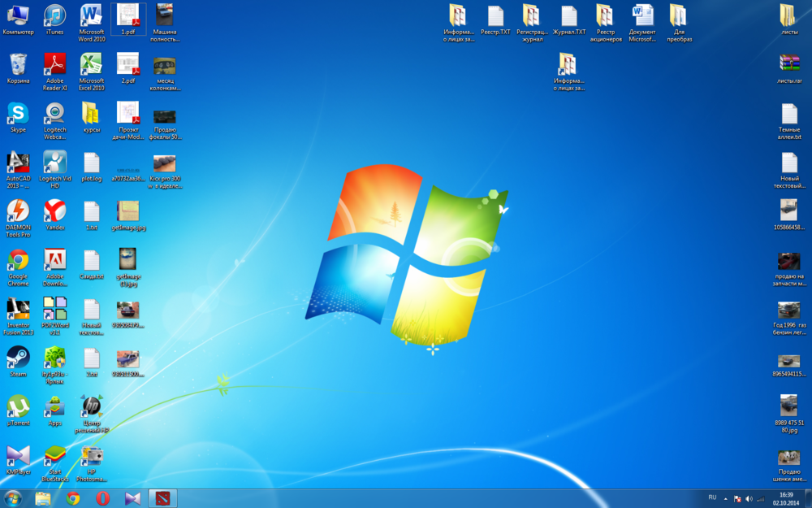The height and width of the screenshot is (508, 812).
Task: Open the sound volume control in the tray
Action: [749, 498]
